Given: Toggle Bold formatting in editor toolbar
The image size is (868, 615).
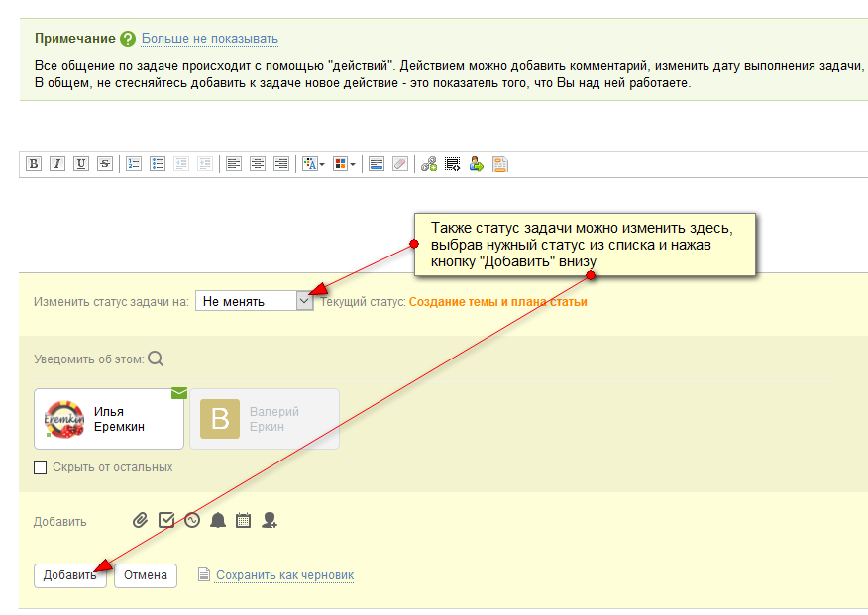Looking at the screenshot, I should click(34, 164).
